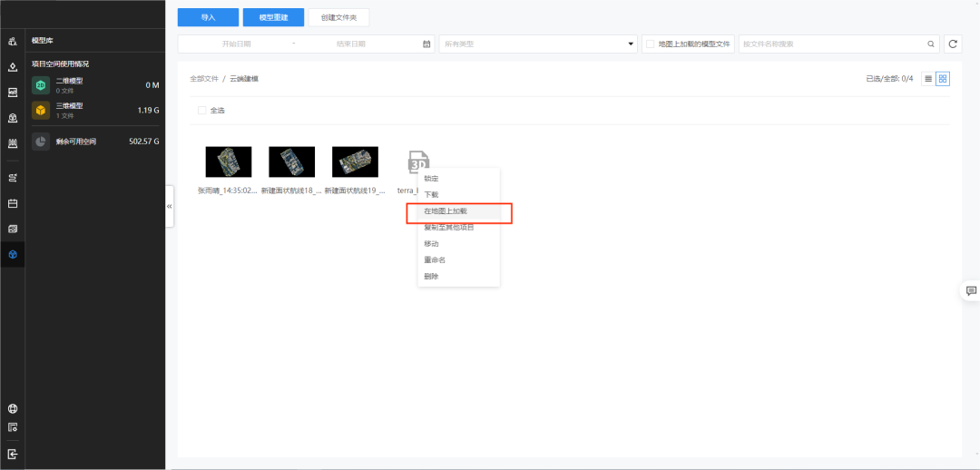Click the 二维模型 label
This screenshot has width=980, height=470.
[x=69, y=81]
